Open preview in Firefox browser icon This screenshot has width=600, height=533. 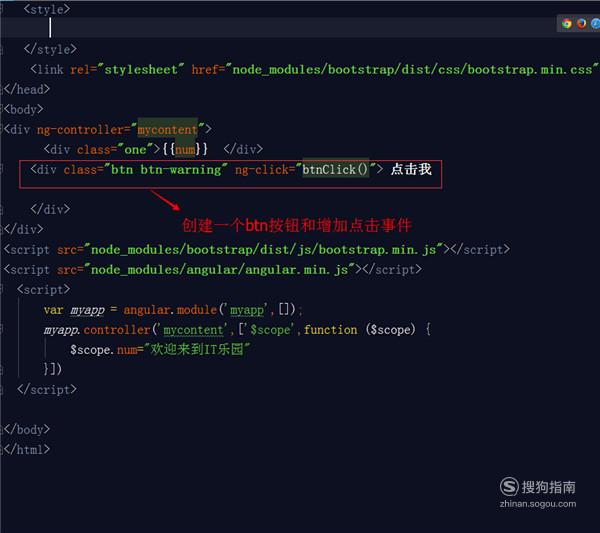(x=582, y=24)
